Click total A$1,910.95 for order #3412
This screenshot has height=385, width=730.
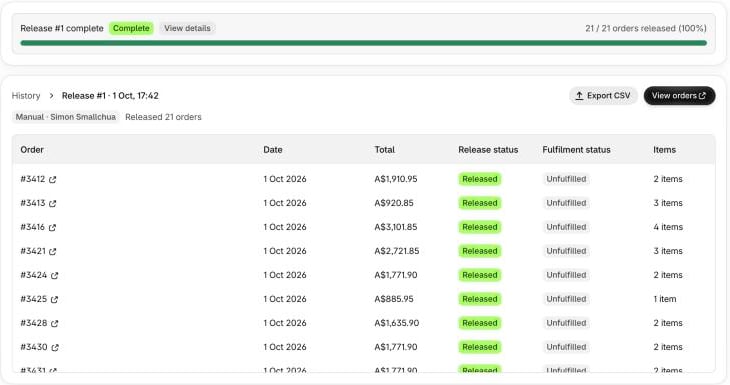[x=396, y=179]
